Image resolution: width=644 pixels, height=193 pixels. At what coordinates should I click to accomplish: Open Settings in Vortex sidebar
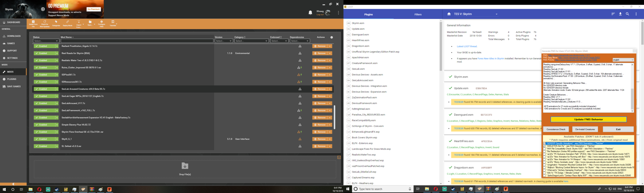point(13,58)
